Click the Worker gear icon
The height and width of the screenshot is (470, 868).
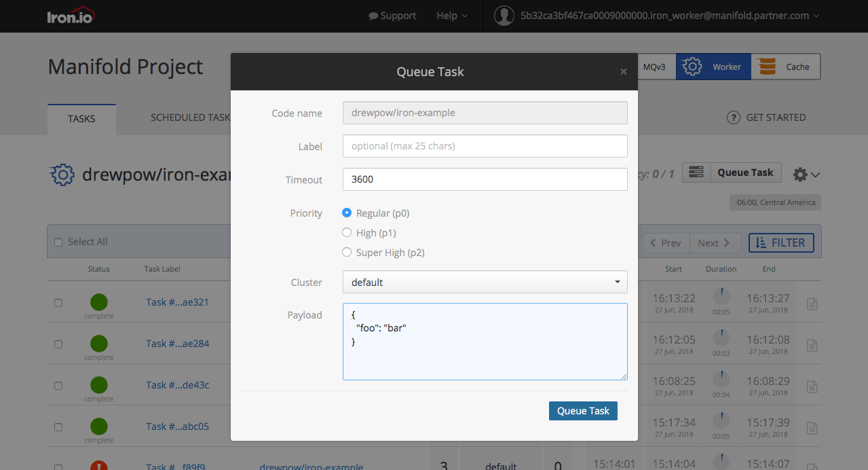(x=692, y=67)
